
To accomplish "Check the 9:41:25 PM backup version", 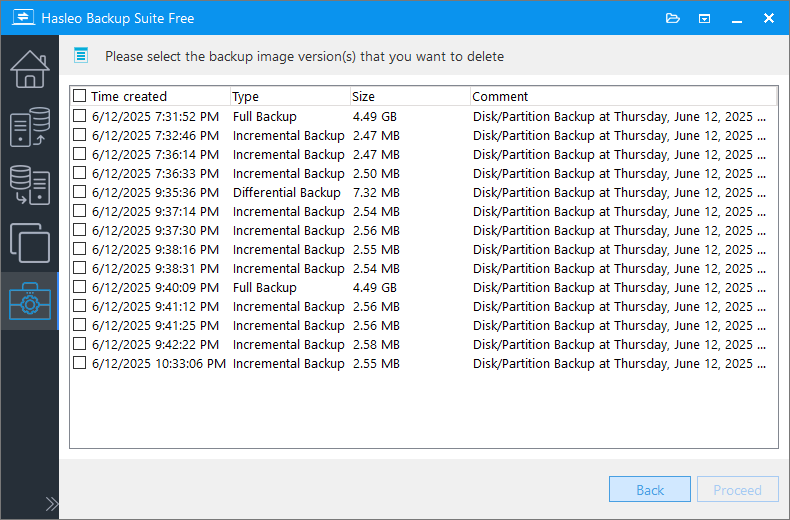I will [80, 325].
